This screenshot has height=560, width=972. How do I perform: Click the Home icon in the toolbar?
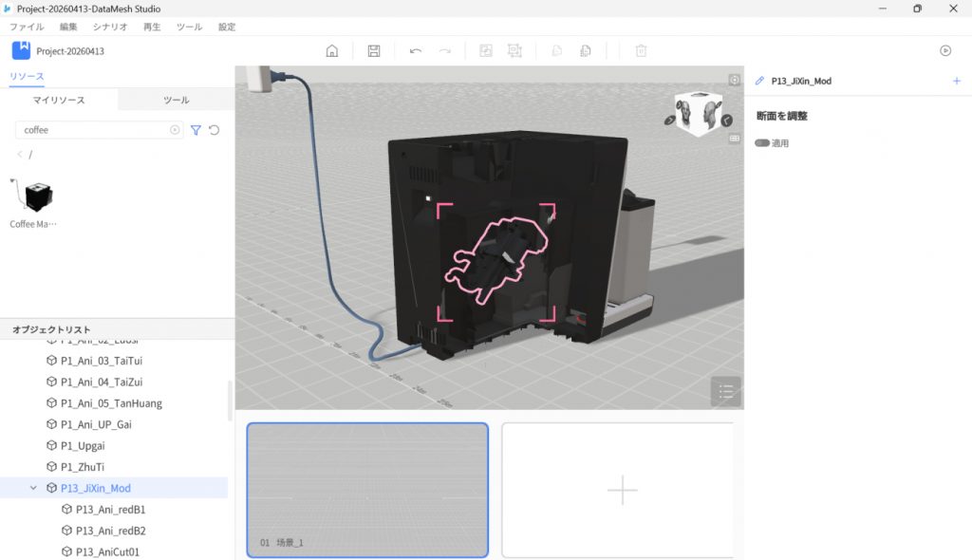[332, 51]
